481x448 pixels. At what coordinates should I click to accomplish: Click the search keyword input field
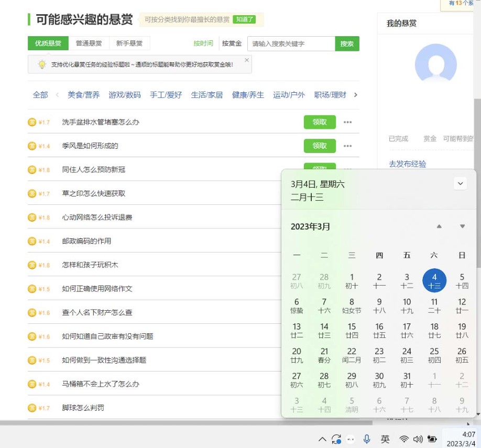pos(291,44)
